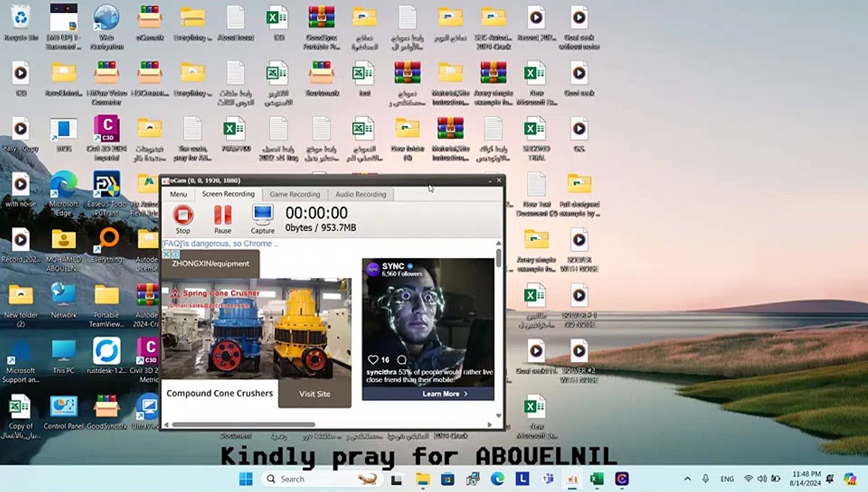Open Copilot from the taskbar corner

pos(850,479)
